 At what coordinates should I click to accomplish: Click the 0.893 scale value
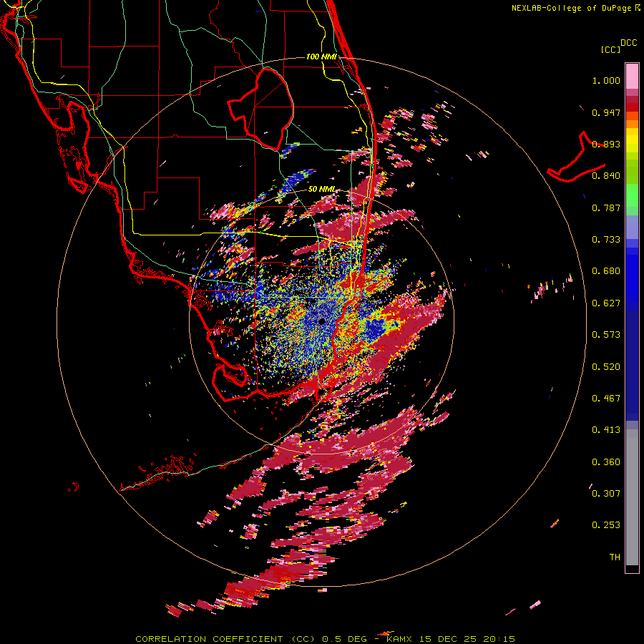click(606, 144)
